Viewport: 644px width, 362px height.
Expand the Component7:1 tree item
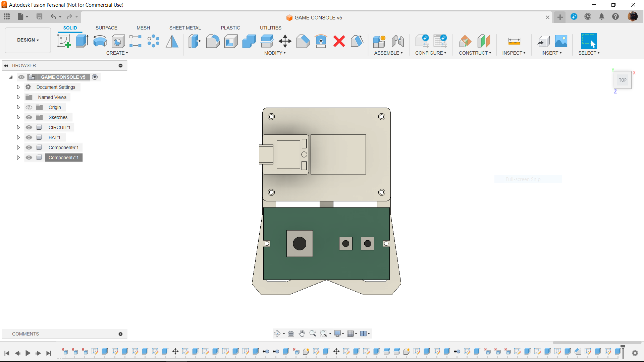[x=18, y=157]
